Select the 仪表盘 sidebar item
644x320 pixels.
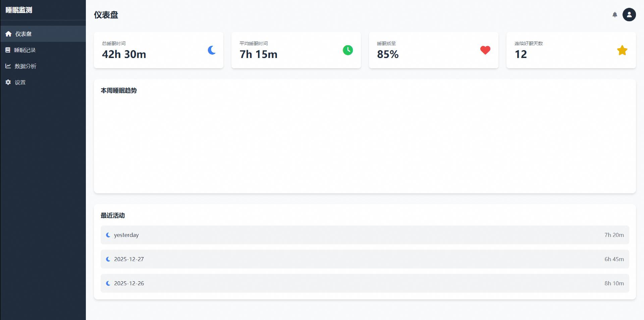[x=23, y=34]
